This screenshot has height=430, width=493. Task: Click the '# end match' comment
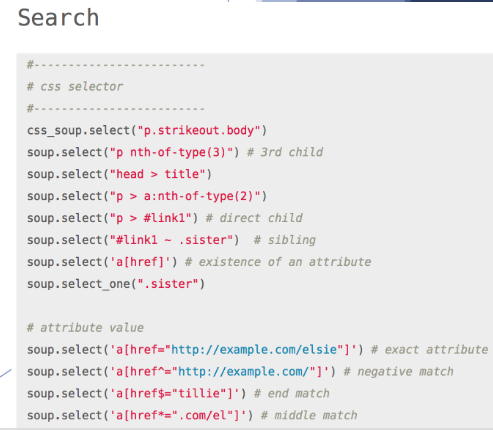tap(292, 394)
